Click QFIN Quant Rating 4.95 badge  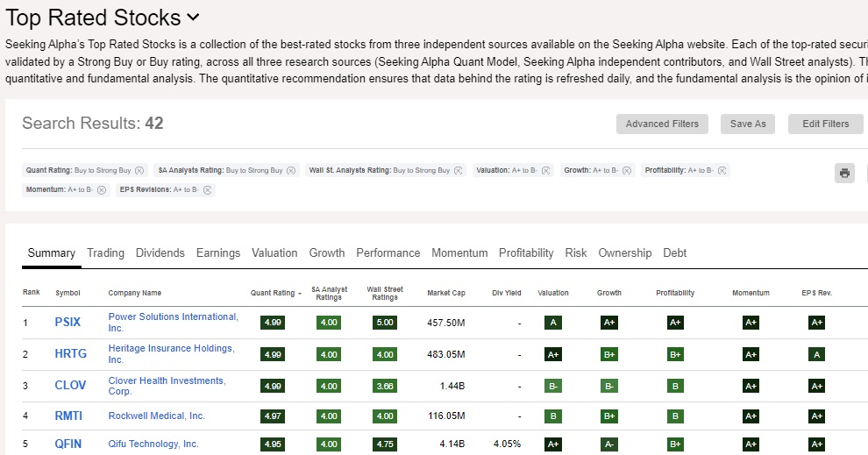pos(273,444)
